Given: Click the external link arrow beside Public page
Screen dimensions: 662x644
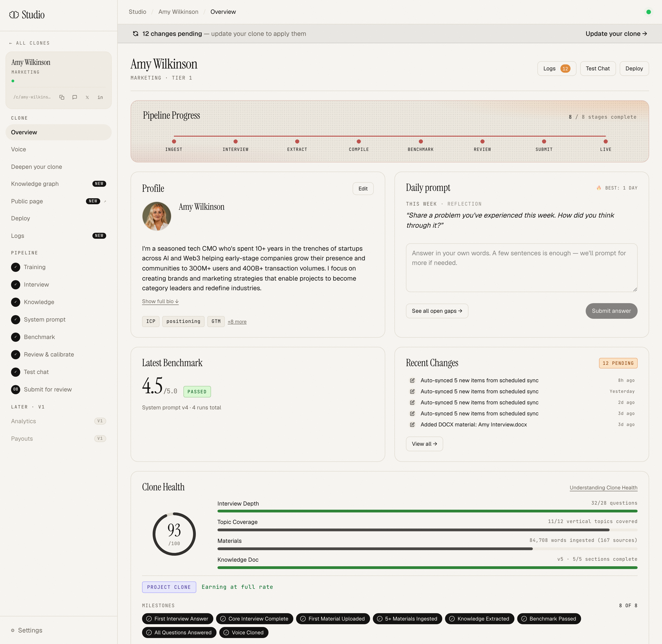Looking at the screenshot, I should (x=105, y=201).
